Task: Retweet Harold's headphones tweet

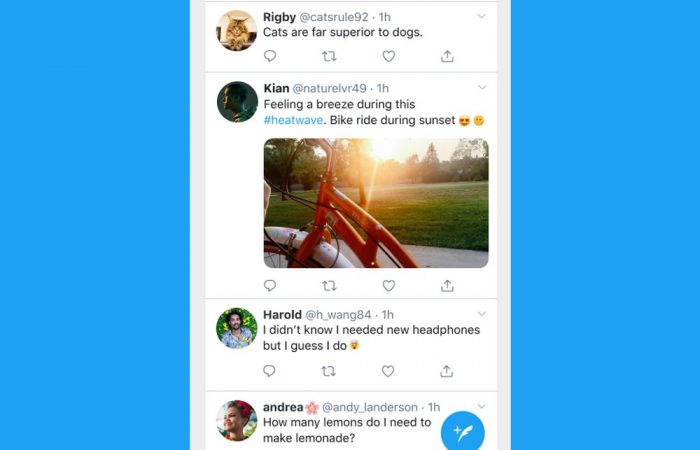Action: point(329,371)
